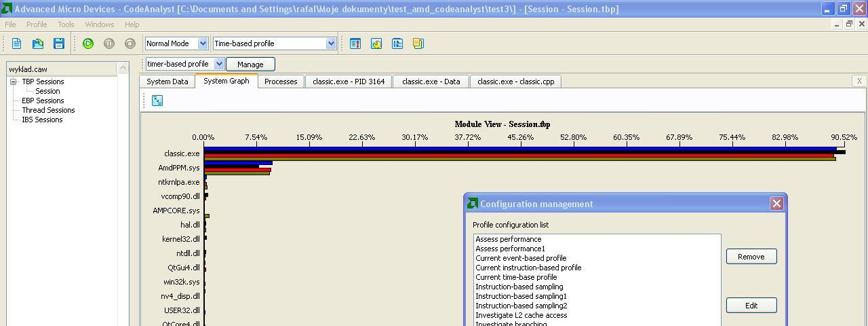Click the Manage button
The width and height of the screenshot is (868, 326).
pyautogui.click(x=250, y=64)
